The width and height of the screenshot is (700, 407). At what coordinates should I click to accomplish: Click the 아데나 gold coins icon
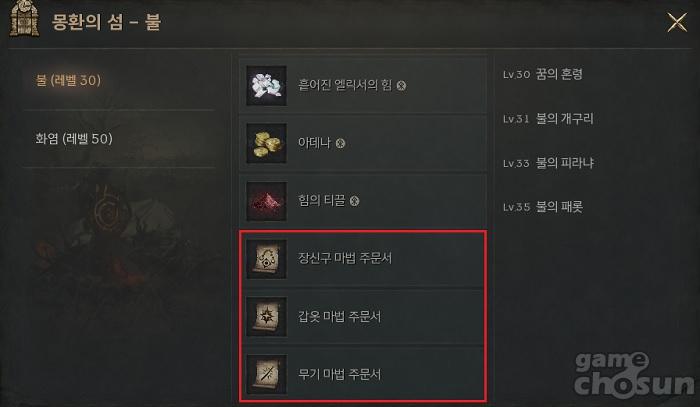pos(267,143)
